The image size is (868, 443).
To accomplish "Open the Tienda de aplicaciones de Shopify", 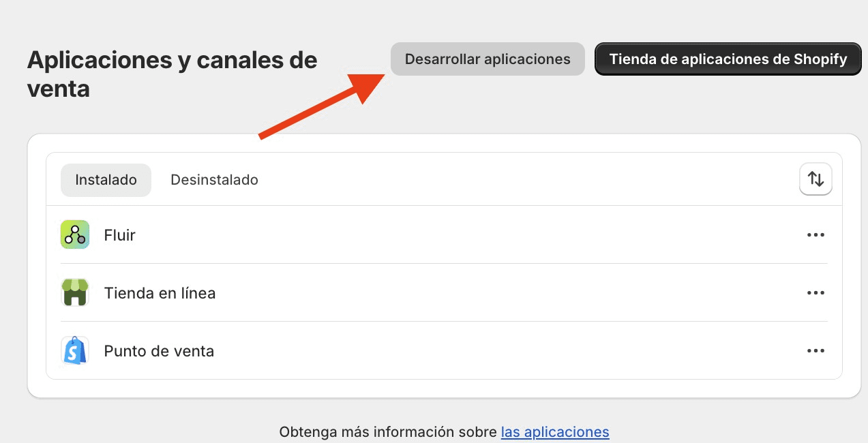I will point(727,59).
